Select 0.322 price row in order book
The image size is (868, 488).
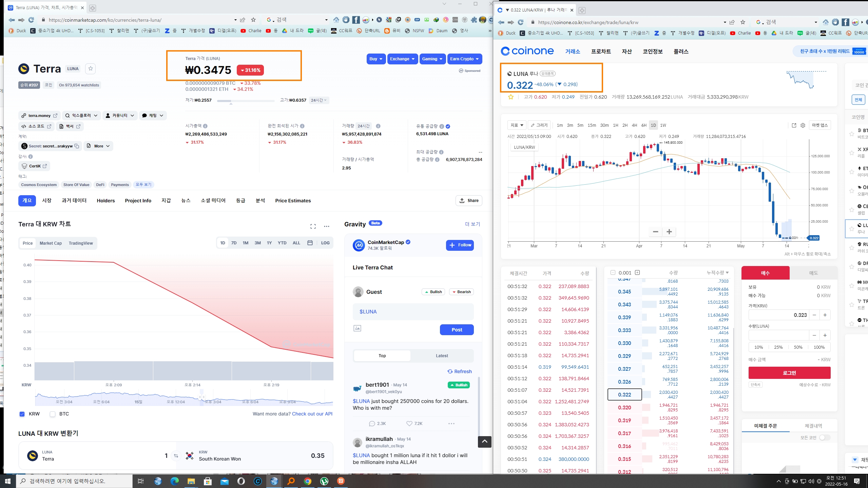point(624,395)
